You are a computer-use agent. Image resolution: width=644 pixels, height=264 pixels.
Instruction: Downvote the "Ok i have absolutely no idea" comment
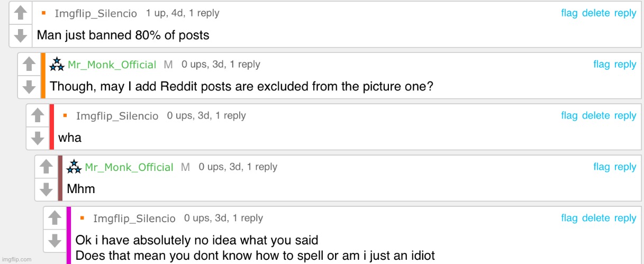tap(55, 241)
